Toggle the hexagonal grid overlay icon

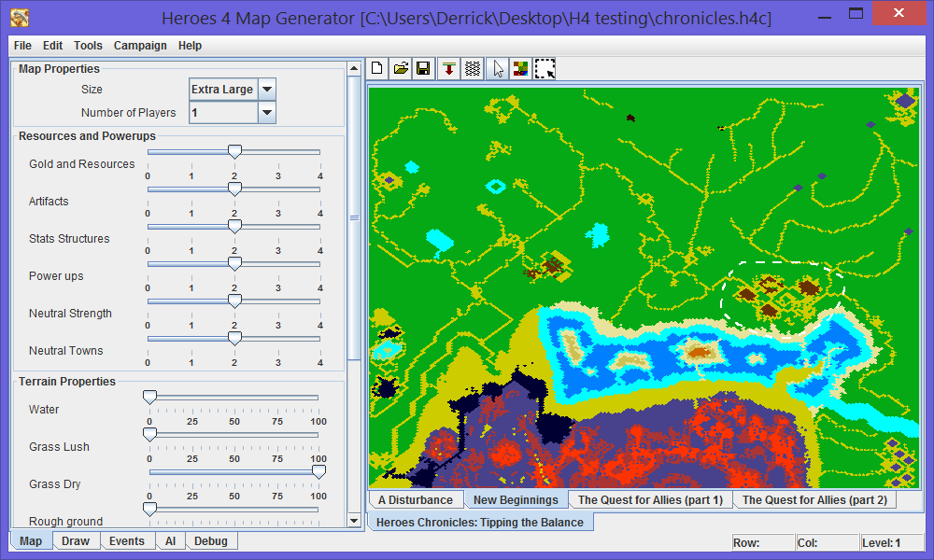tap(473, 69)
